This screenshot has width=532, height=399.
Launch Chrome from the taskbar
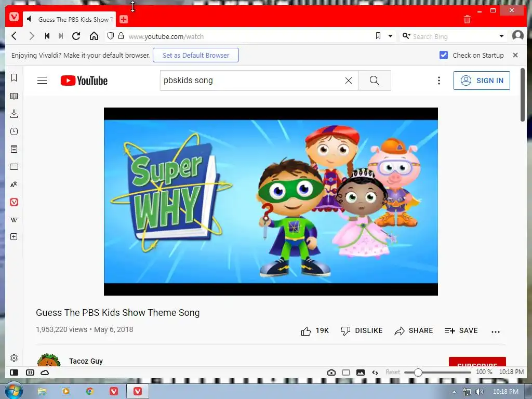click(89, 392)
